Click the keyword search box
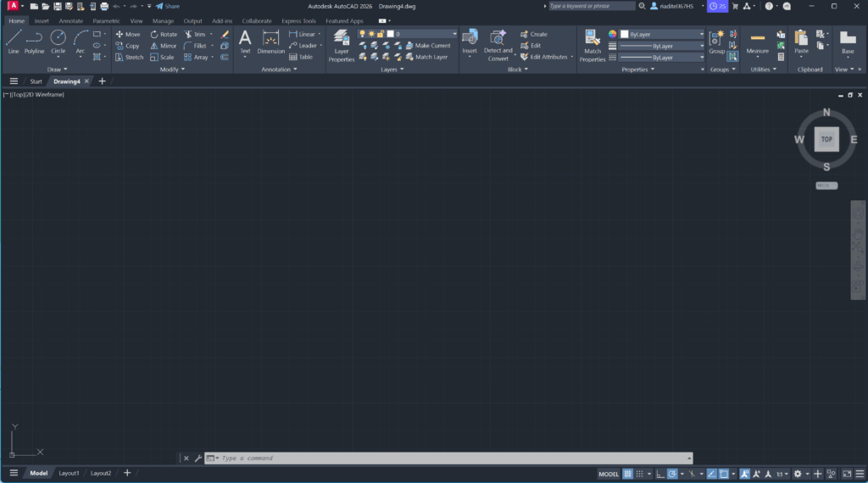 click(x=591, y=6)
